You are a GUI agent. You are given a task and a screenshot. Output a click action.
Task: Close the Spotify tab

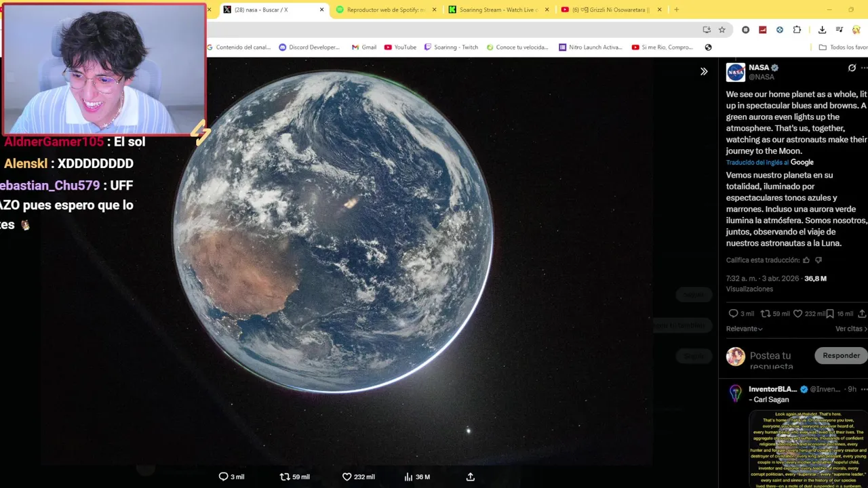pos(434,9)
